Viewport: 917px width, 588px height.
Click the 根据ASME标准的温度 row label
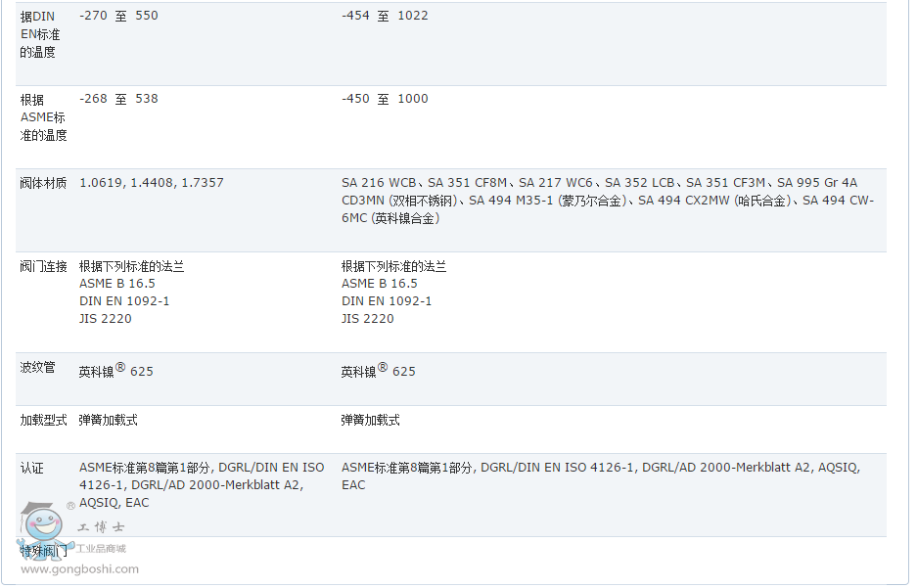pos(44,117)
